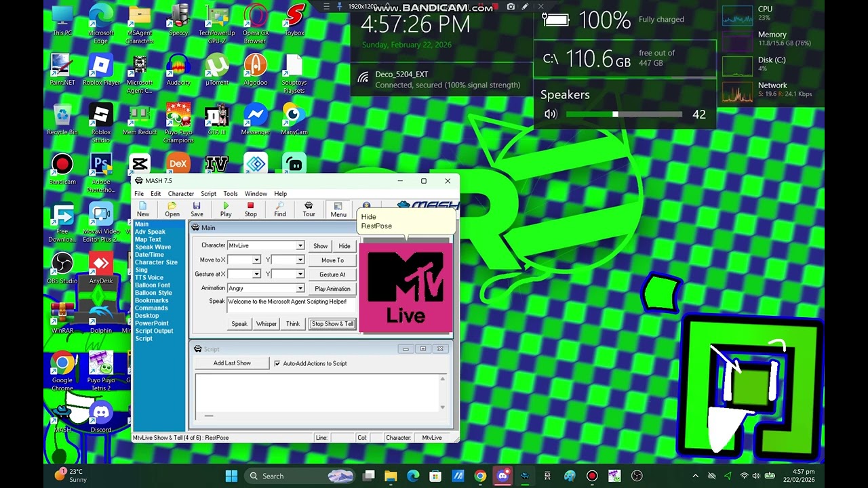Open the Messenger desktop shortcut
The image size is (868, 488).
[x=256, y=120]
